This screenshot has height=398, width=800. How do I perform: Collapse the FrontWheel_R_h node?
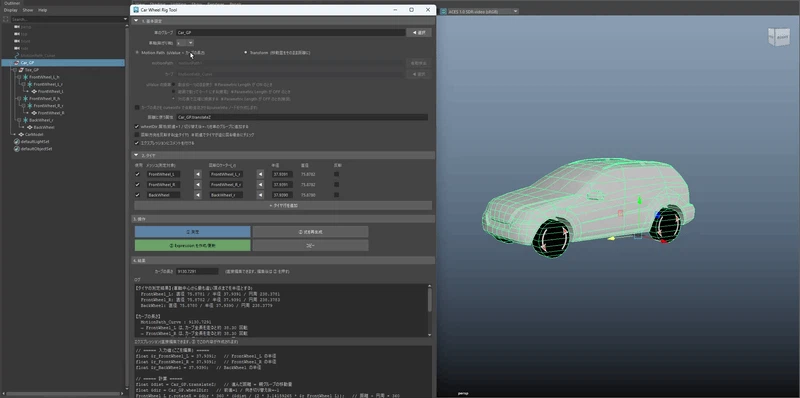(20, 98)
